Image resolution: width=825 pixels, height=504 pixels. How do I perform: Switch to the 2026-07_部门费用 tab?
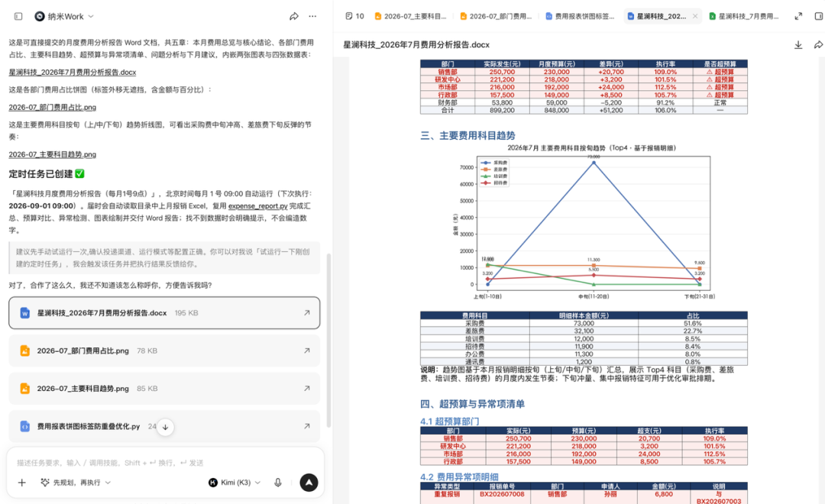[496, 16]
